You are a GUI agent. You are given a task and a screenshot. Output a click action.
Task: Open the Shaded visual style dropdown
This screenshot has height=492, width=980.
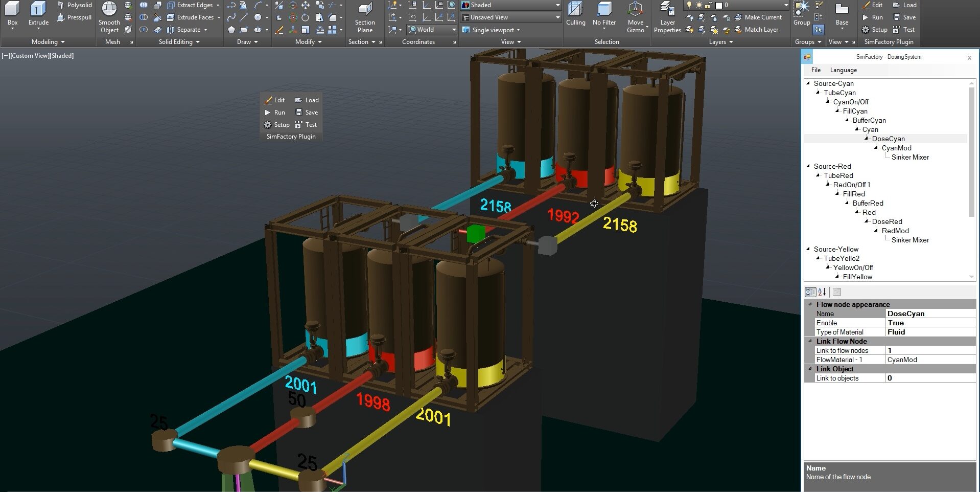[x=557, y=5]
